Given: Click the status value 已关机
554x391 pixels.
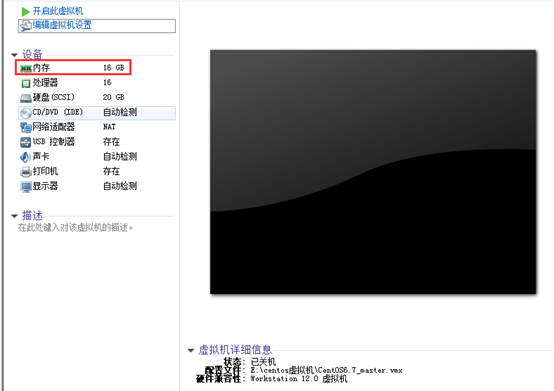Looking at the screenshot, I should pyautogui.click(x=263, y=362).
